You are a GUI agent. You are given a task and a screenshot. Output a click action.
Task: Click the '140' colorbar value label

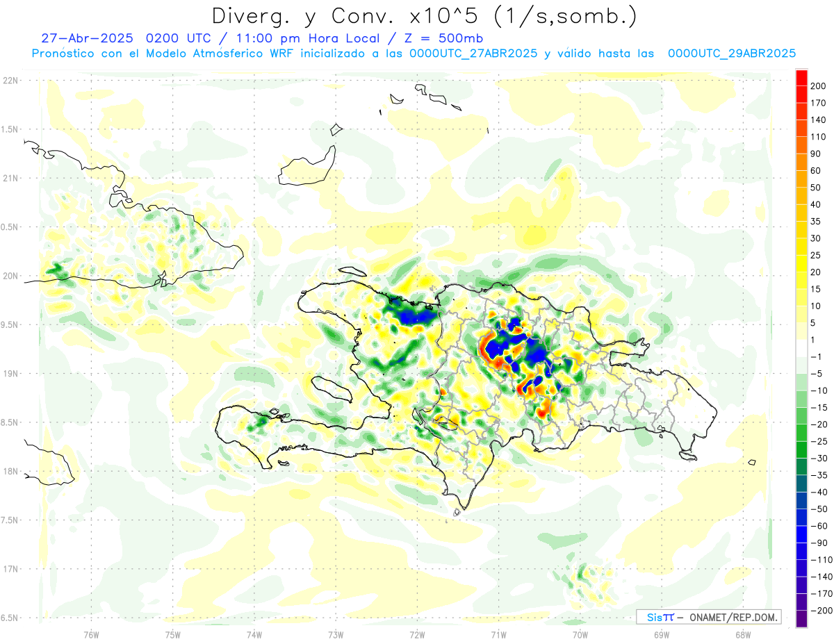click(x=819, y=120)
